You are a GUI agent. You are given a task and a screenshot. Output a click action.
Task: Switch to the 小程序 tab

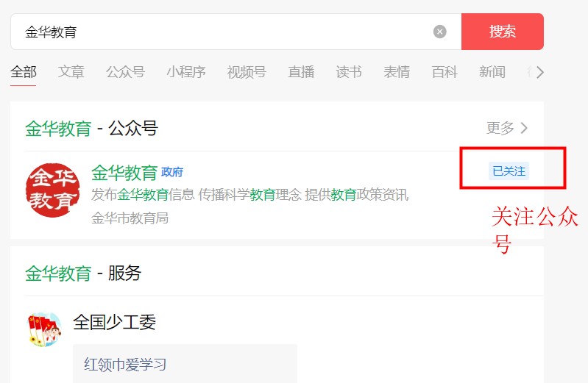186,72
